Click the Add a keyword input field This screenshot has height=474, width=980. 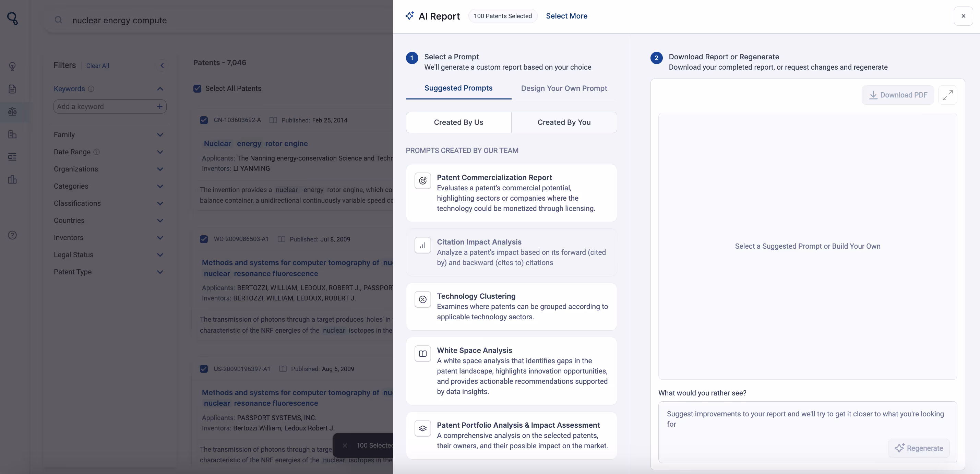coord(105,107)
